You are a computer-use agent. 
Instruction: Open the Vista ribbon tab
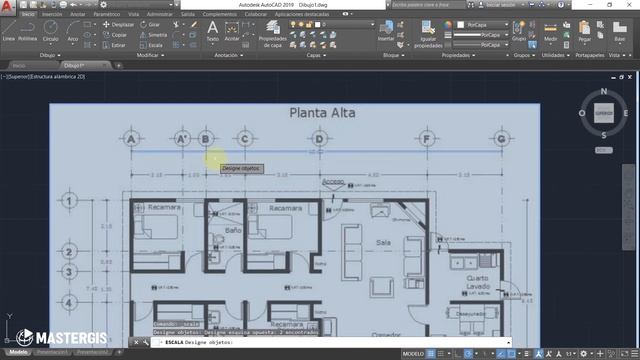133,14
